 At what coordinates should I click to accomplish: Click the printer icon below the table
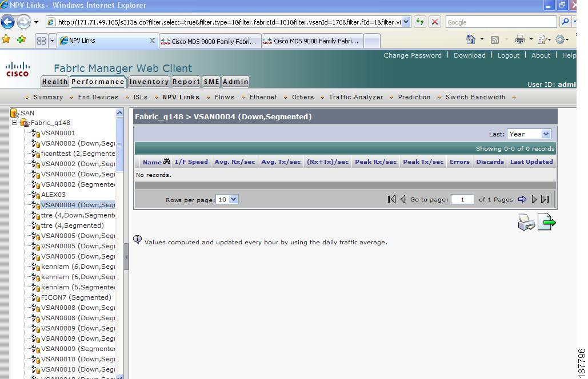(526, 222)
